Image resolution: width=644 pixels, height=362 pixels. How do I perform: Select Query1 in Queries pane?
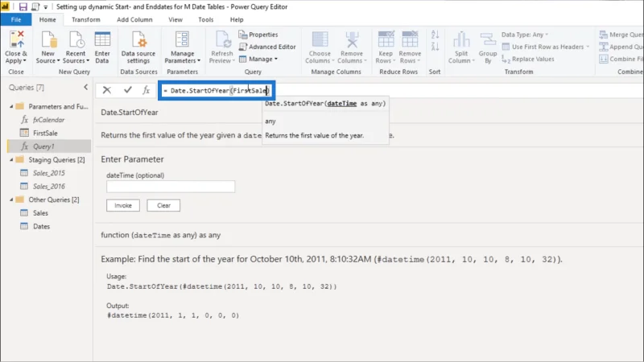click(x=49, y=146)
